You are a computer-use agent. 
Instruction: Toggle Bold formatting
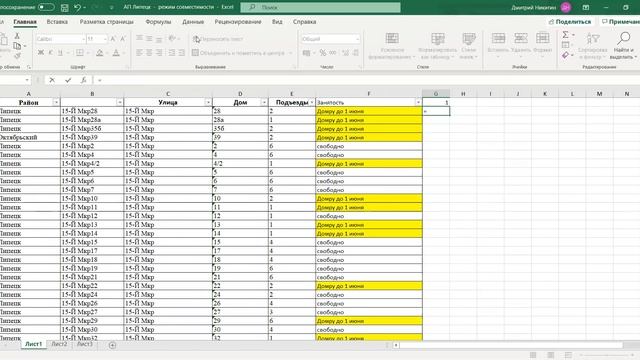(41, 53)
